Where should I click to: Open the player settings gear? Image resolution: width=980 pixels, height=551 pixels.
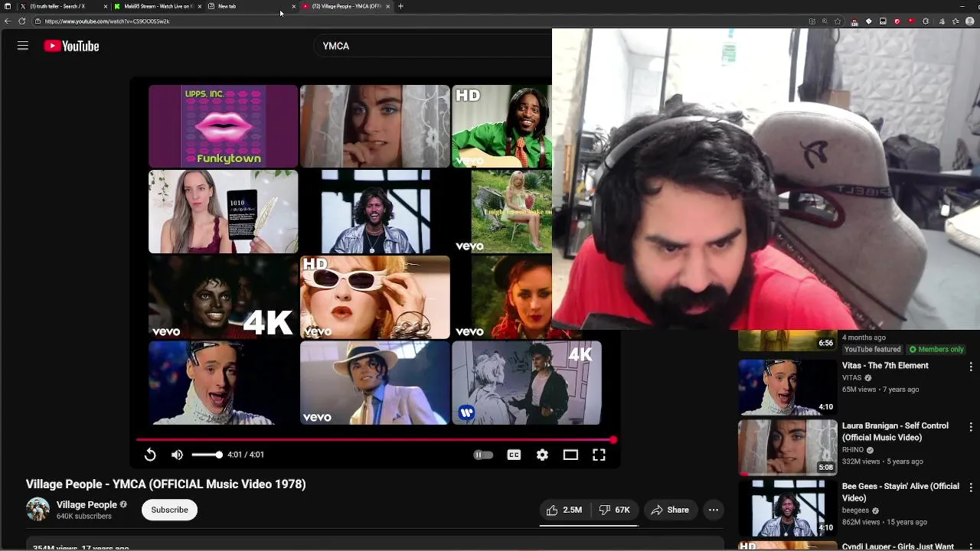pyautogui.click(x=542, y=455)
